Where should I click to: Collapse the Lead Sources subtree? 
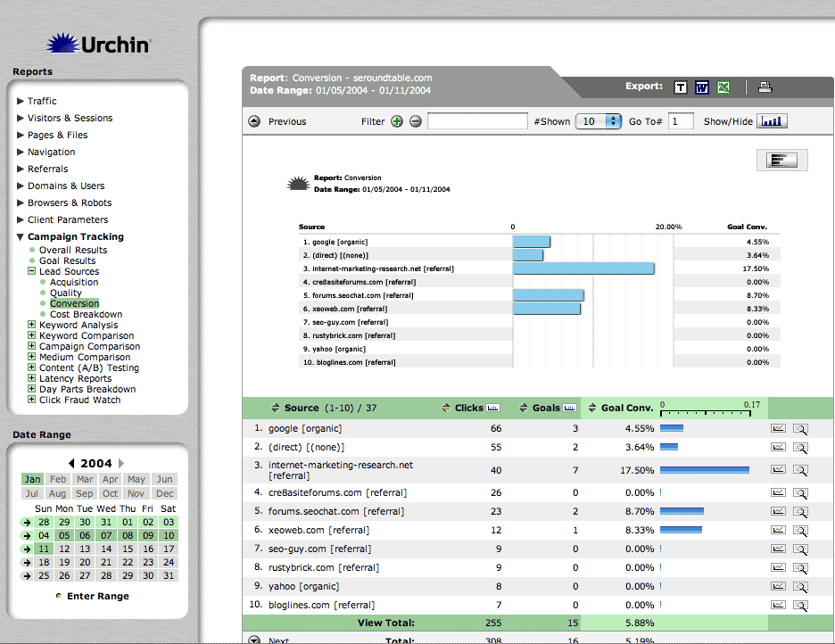point(32,271)
